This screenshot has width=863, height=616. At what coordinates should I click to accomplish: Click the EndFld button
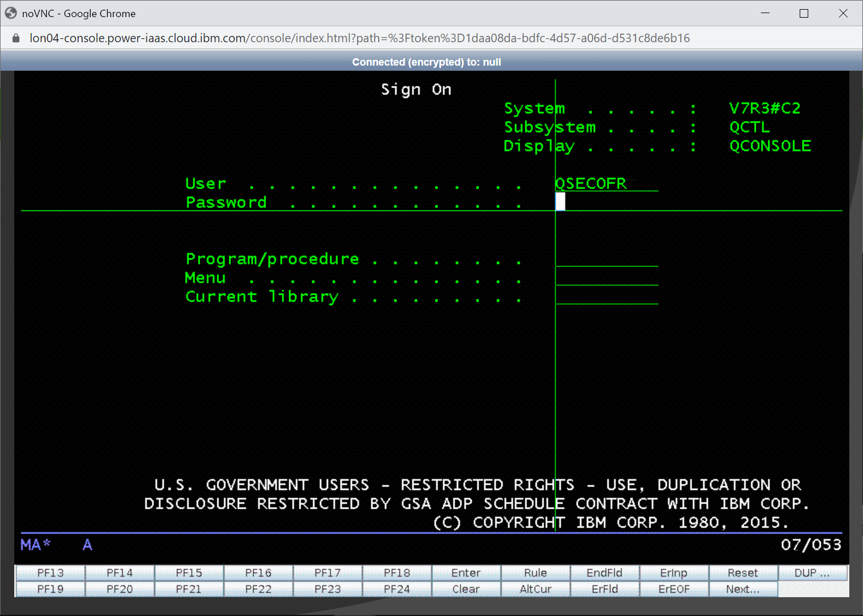[605, 573]
